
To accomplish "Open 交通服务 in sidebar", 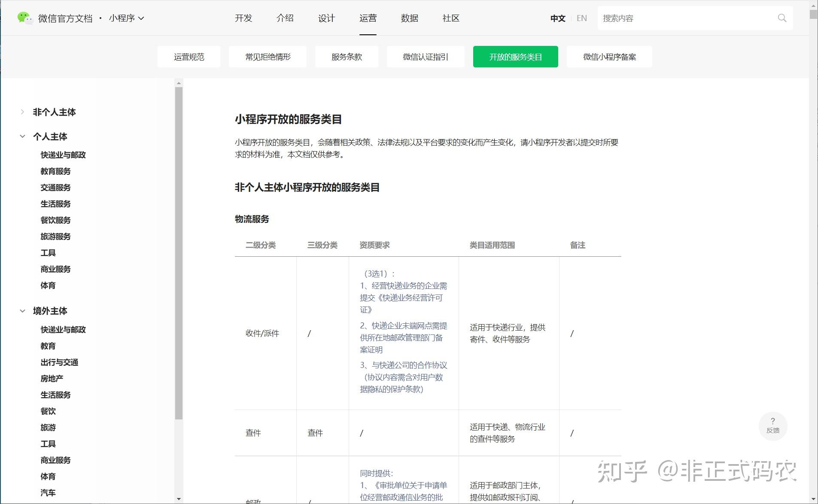I will [55, 188].
